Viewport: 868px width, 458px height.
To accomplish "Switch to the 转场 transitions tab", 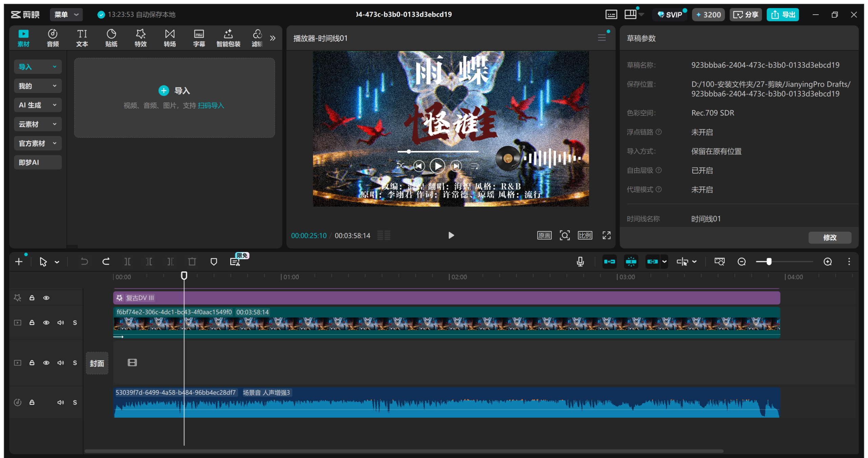I will [x=170, y=38].
